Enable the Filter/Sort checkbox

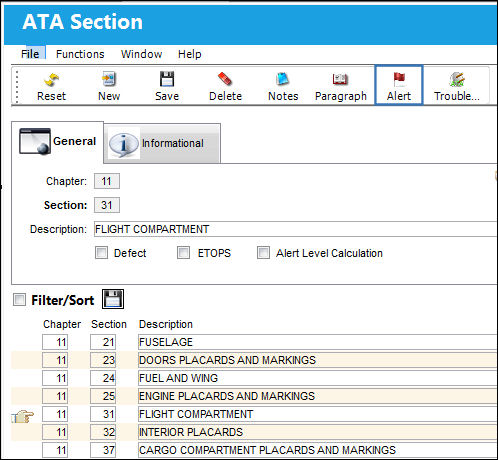[19, 299]
